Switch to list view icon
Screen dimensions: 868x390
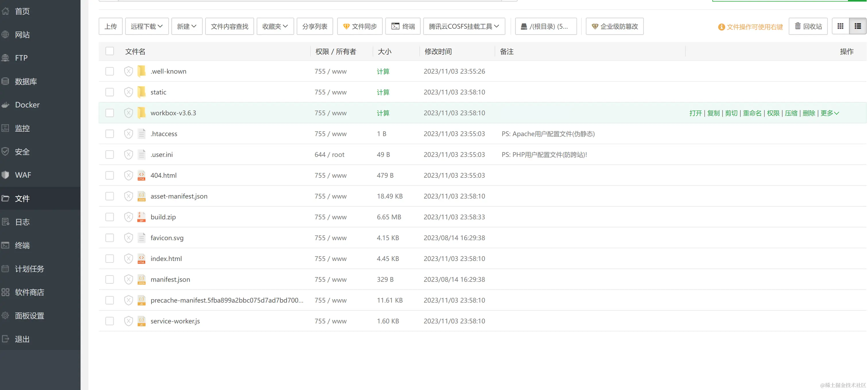(x=858, y=26)
